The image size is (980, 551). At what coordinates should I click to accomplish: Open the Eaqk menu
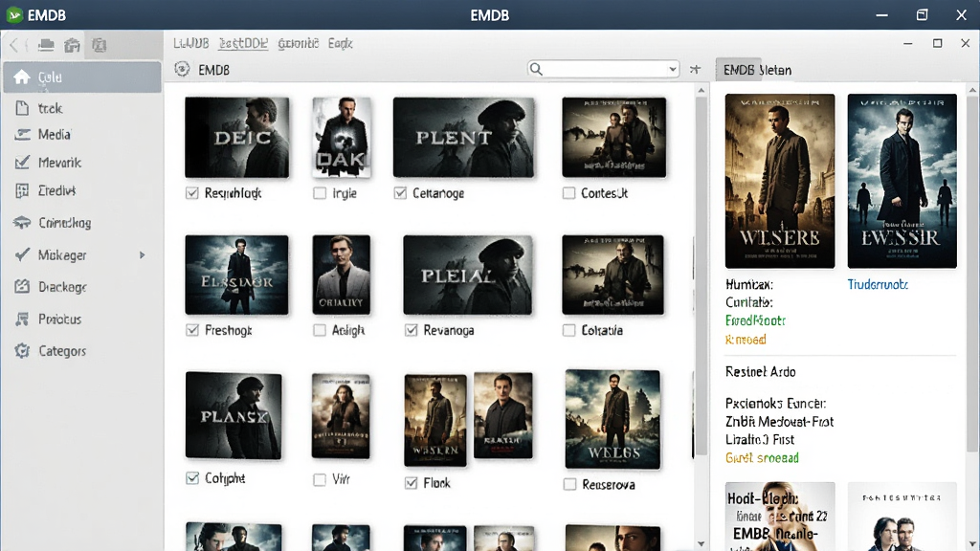(x=341, y=43)
